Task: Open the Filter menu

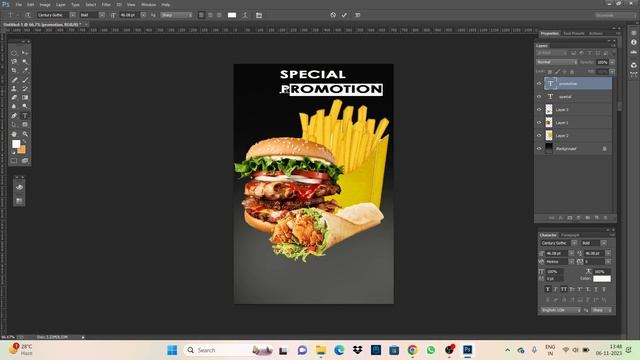Action: click(x=106, y=4)
